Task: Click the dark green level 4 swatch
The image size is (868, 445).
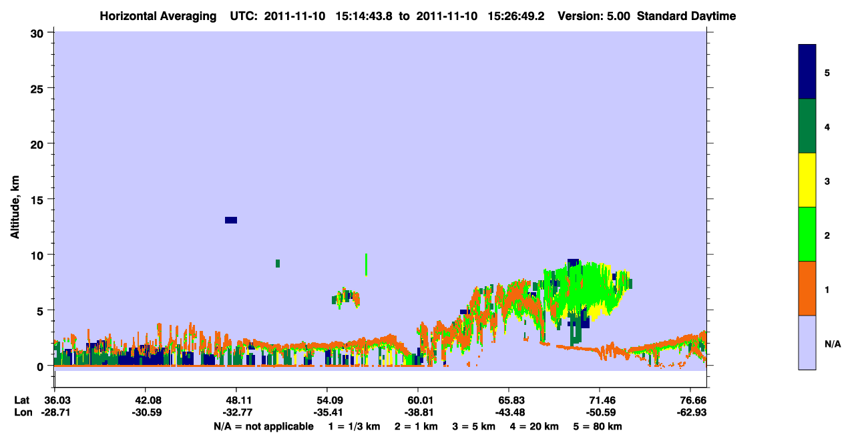Action: [807, 126]
